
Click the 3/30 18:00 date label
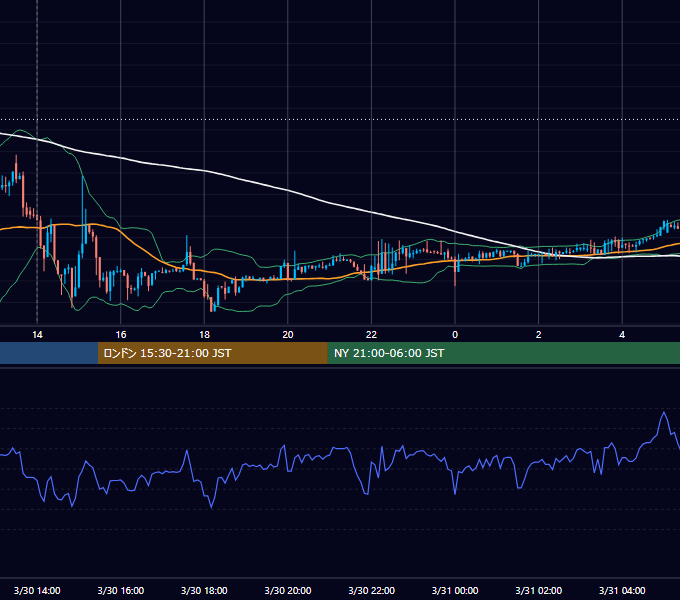[204, 590]
